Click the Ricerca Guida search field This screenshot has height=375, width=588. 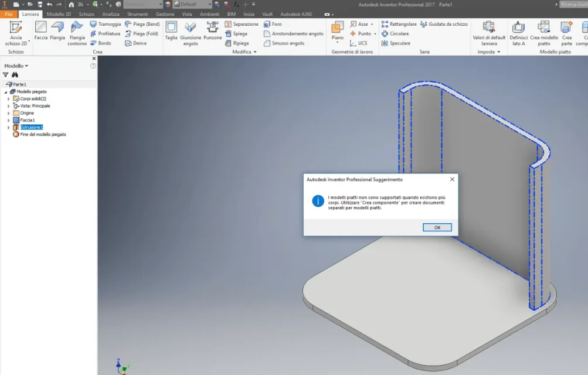pyautogui.click(x=574, y=4)
